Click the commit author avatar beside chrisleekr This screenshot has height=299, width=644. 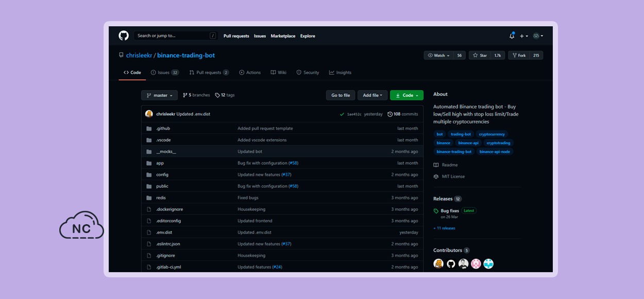149,114
